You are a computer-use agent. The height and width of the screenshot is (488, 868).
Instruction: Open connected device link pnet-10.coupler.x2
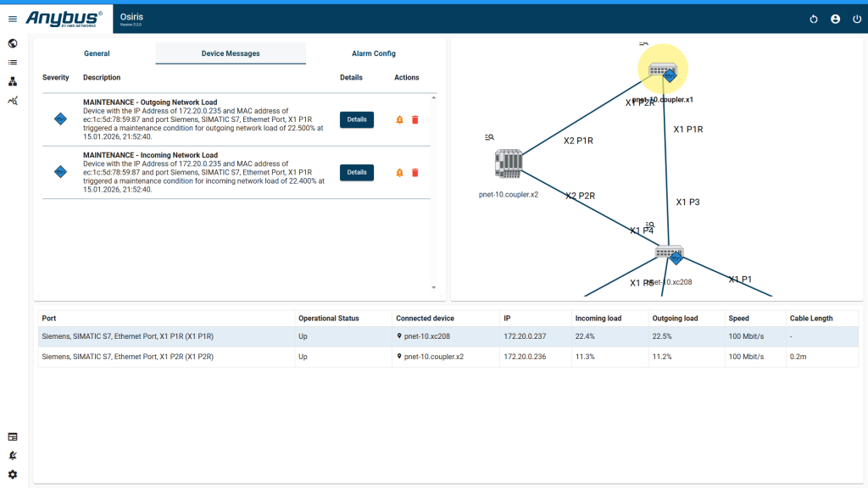434,357
